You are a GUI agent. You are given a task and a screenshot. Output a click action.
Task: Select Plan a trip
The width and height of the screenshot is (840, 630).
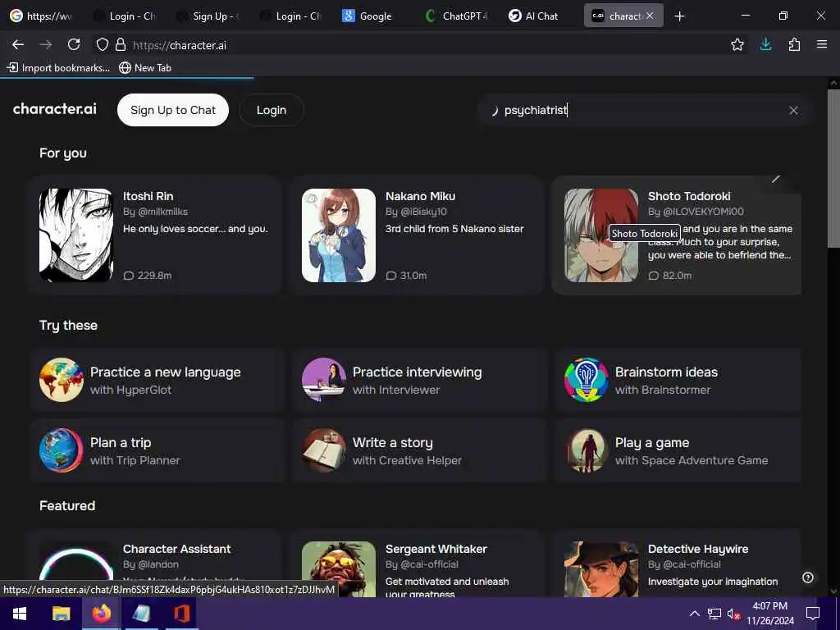pos(157,450)
